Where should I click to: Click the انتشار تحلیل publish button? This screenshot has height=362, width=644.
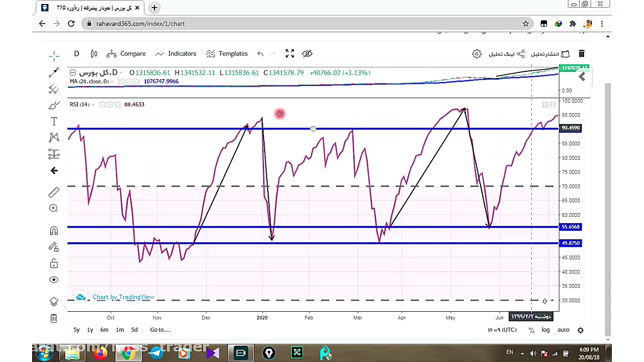[x=550, y=54]
